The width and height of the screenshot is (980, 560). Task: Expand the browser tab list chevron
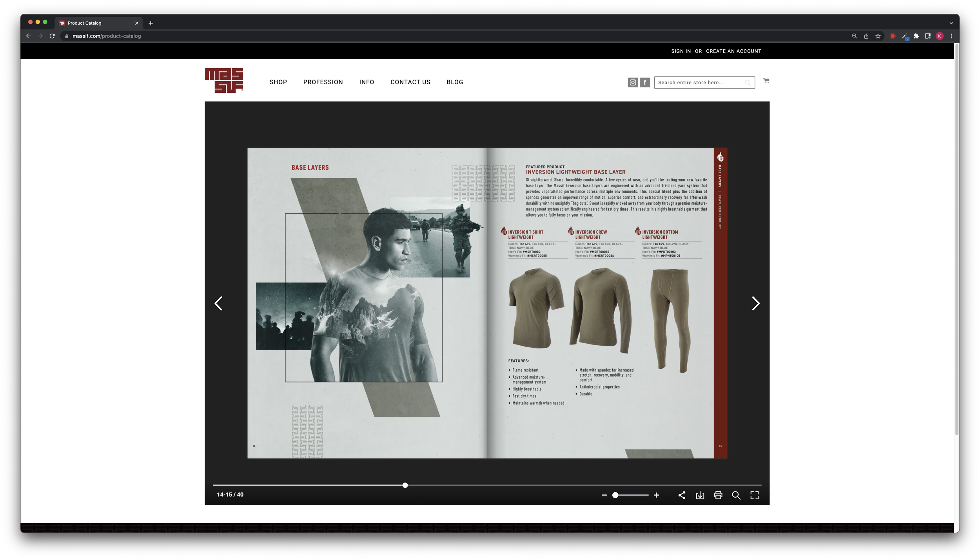tap(951, 23)
